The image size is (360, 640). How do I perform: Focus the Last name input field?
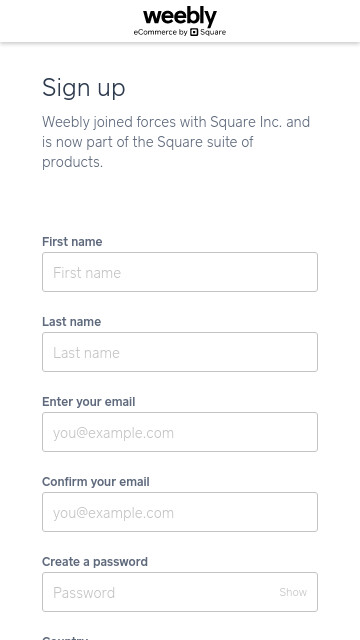point(180,352)
